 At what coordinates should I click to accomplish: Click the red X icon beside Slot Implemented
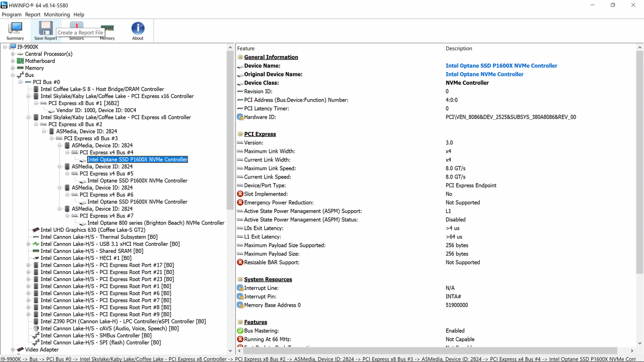(x=240, y=194)
